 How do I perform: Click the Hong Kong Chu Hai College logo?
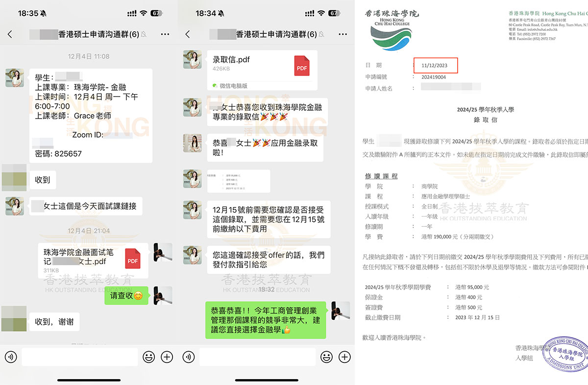[391, 29]
